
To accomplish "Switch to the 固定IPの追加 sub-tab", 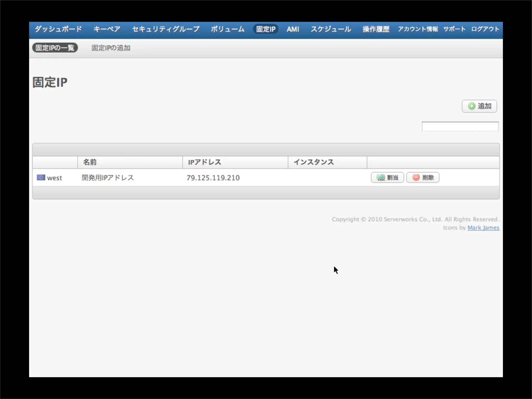I will point(111,48).
